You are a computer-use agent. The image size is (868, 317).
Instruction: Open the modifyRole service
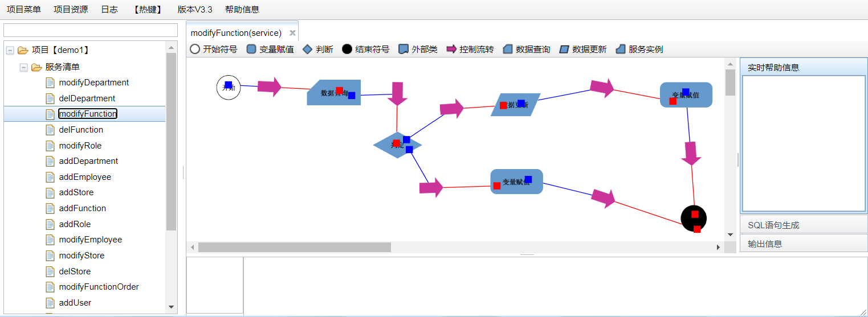coord(80,145)
